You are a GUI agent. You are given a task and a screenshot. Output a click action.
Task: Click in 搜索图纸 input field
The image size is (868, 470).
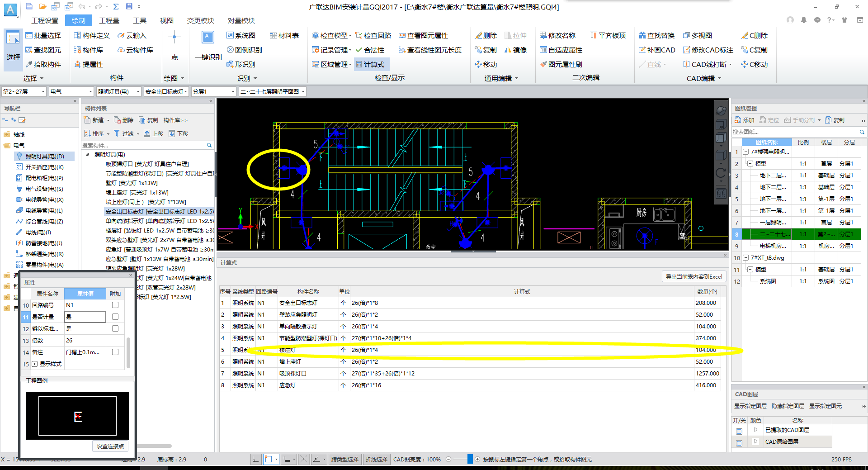(794, 132)
